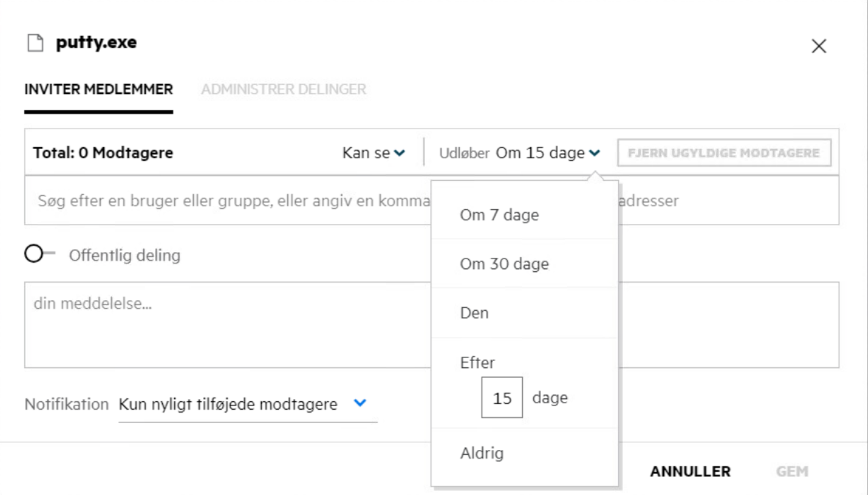Click Fjern ugyldige modtagere button
This screenshot has height=495, width=868.
click(723, 153)
